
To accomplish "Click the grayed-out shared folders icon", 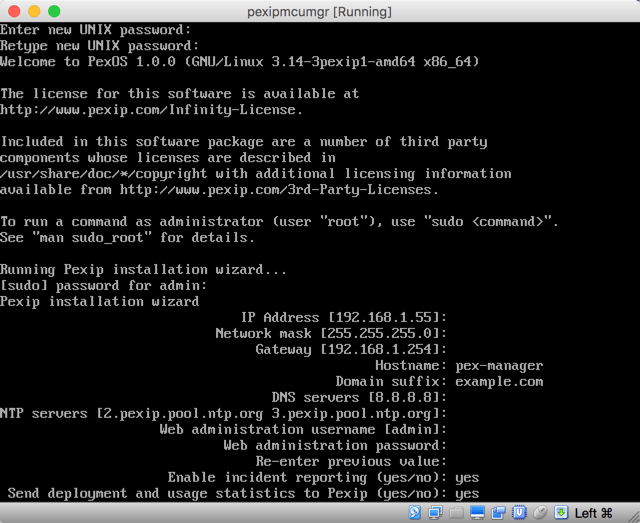I will point(456,513).
